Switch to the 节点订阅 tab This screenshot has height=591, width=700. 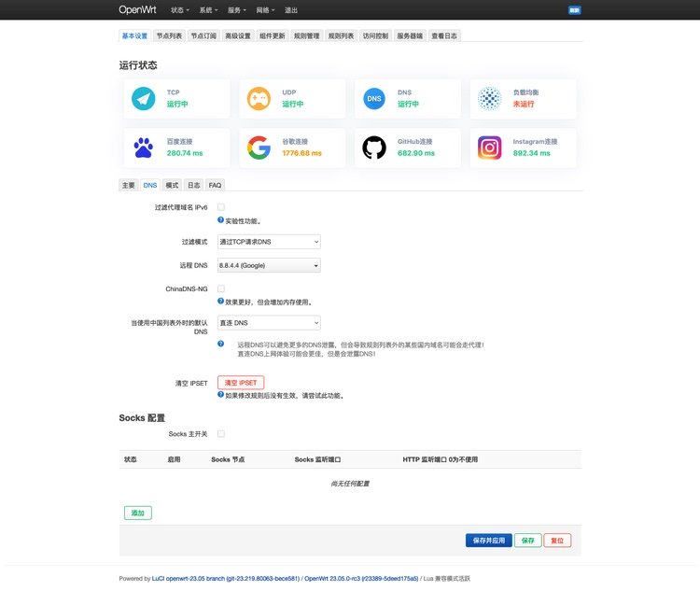[x=203, y=35]
